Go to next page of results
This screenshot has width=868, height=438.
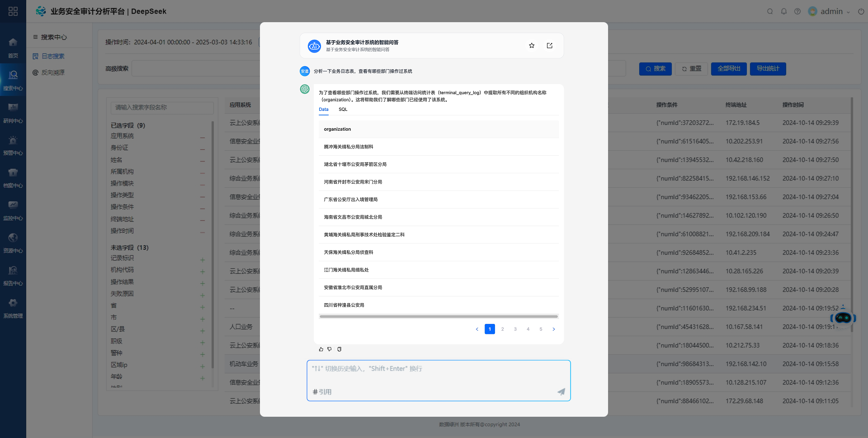pyautogui.click(x=554, y=329)
